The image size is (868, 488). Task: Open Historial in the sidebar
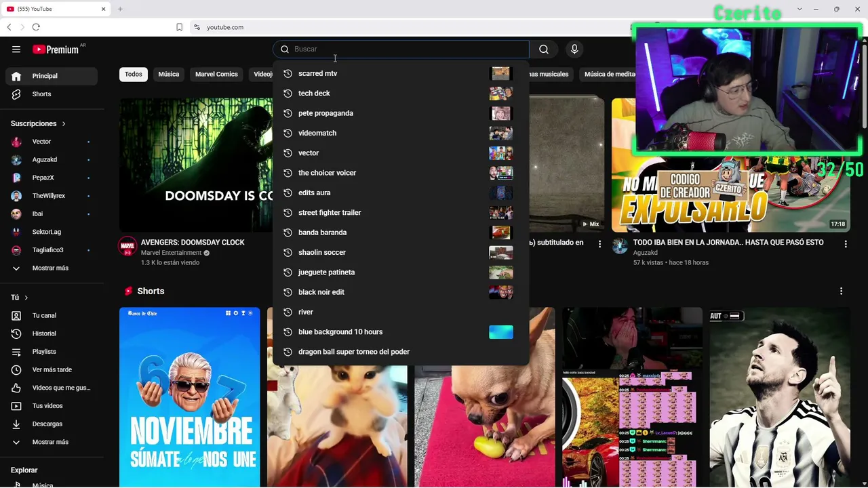click(x=52, y=333)
